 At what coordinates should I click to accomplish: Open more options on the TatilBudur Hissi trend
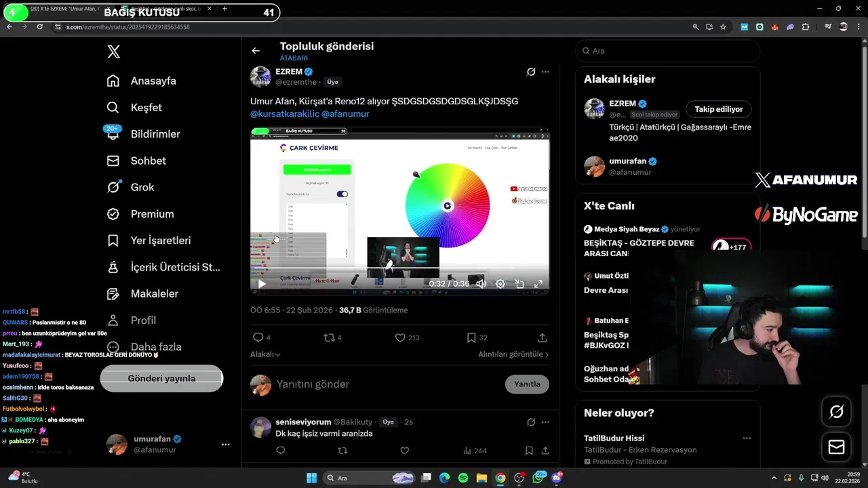pos(747,438)
